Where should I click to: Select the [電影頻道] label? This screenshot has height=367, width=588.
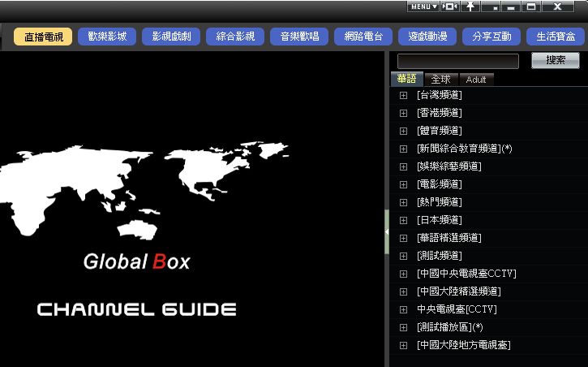coord(439,184)
